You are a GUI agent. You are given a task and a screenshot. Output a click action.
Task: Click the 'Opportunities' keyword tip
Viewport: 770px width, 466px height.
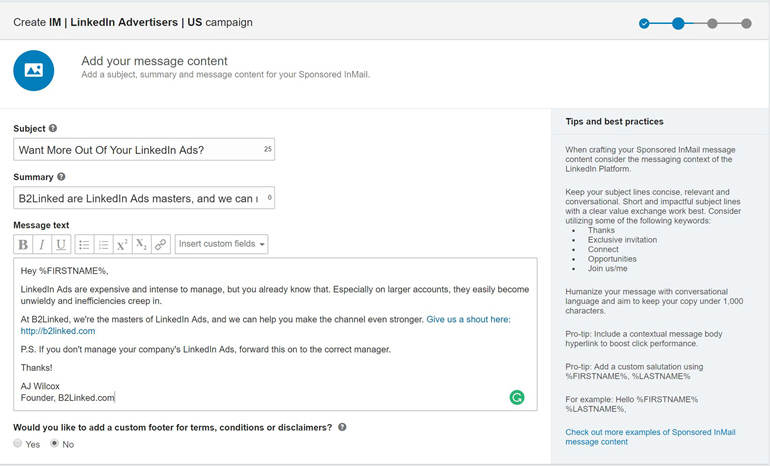(612, 259)
